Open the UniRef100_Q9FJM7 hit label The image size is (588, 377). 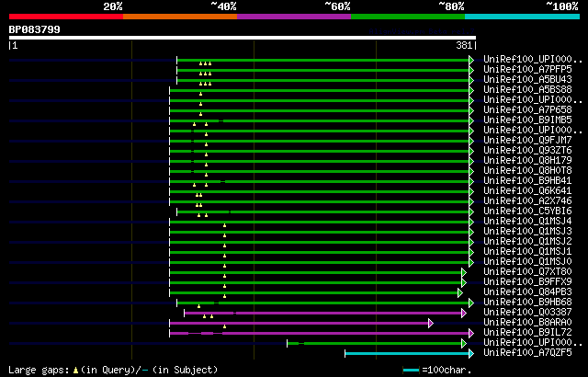(x=527, y=141)
